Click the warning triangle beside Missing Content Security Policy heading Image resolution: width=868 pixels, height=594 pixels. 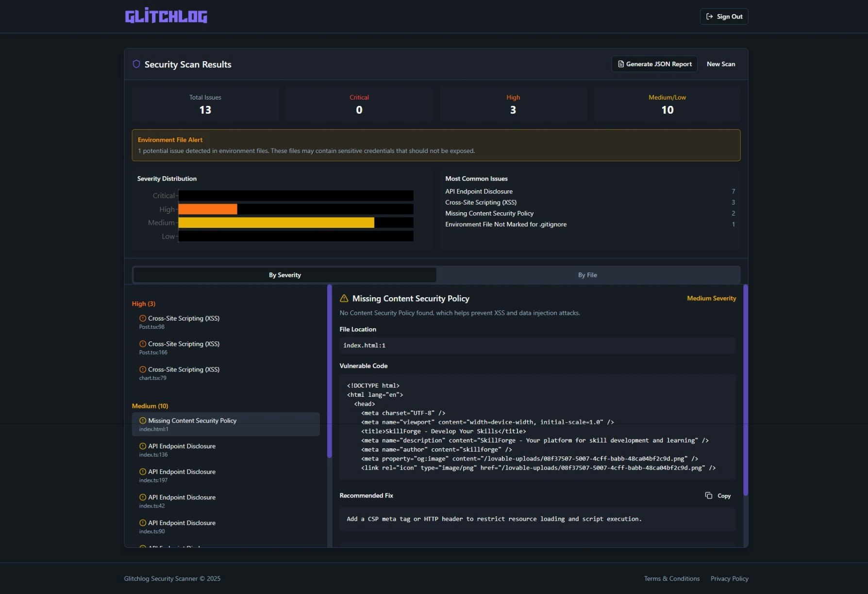click(x=344, y=298)
